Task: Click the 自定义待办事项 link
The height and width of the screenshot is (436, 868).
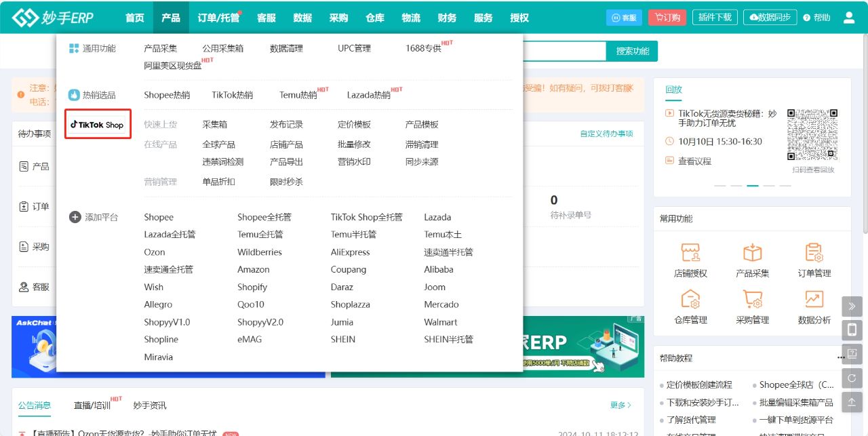Action: click(606, 134)
